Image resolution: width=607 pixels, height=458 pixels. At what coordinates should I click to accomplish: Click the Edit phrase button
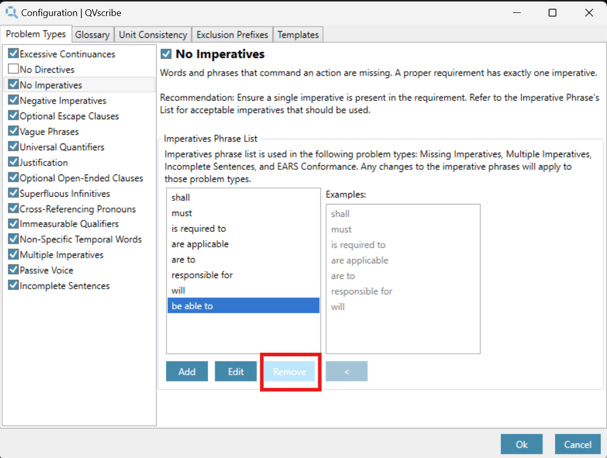point(236,371)
